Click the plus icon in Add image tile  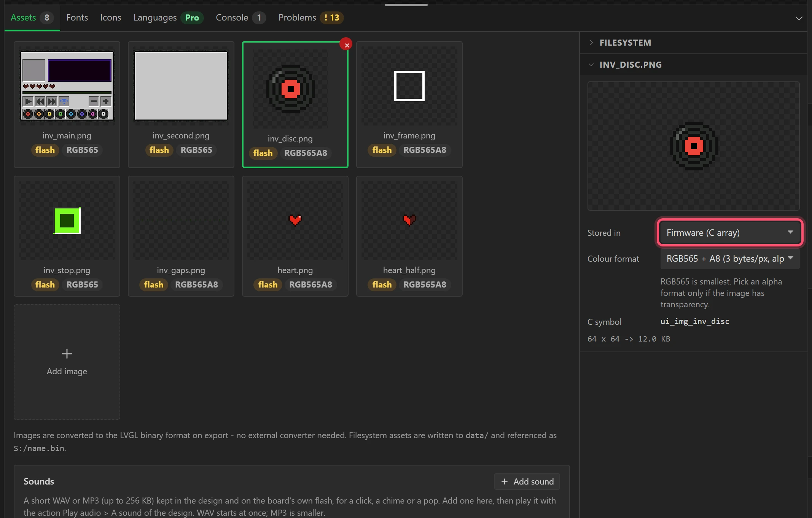coord(67,354)
